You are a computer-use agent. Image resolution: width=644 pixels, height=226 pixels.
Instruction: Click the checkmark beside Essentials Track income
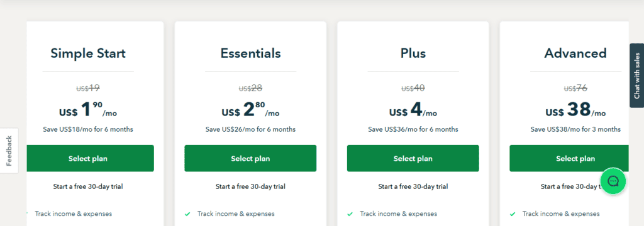(187, 213)
